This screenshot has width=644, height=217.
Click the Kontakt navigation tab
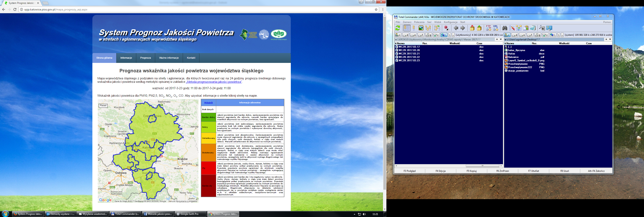click(x=191, y=58)
